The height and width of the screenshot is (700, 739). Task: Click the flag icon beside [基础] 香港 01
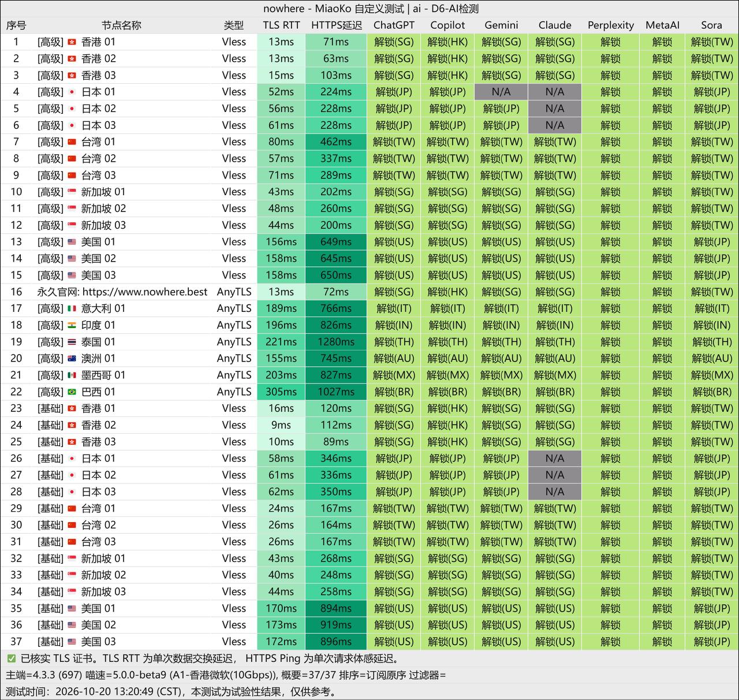(72, 408)
